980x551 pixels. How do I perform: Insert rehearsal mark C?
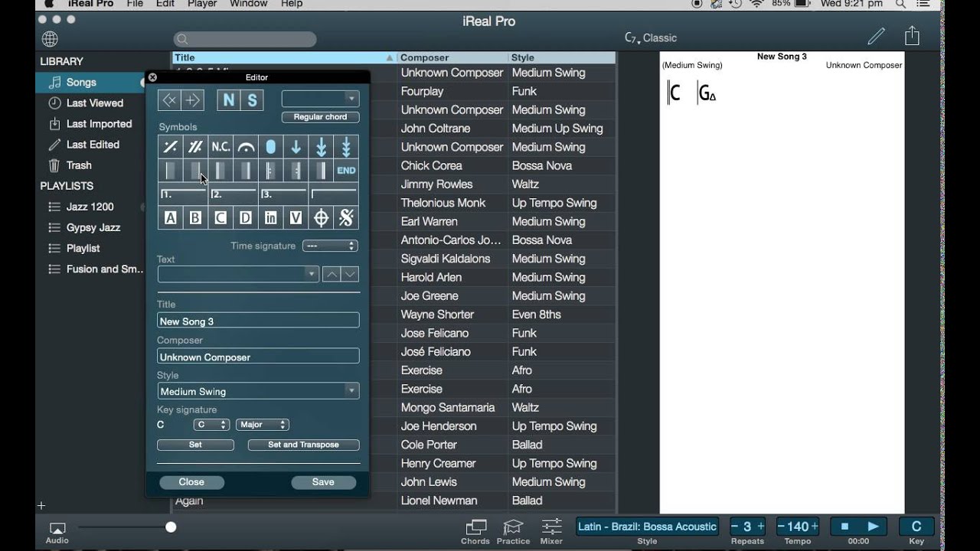(x=220, y=218)
